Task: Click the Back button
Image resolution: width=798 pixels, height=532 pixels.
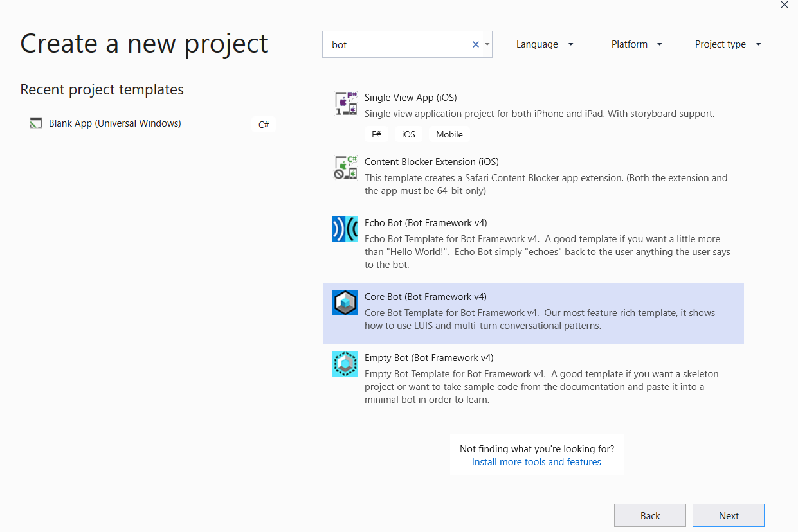Action: pos(650,515)
